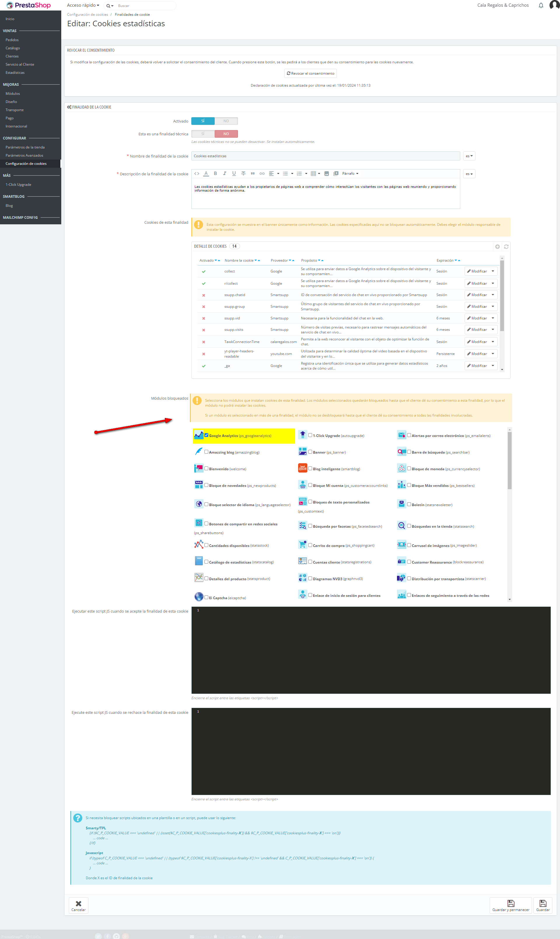Add new cookie with plus icon
This screenshot has width=560, height=939.
pos(497,246)
